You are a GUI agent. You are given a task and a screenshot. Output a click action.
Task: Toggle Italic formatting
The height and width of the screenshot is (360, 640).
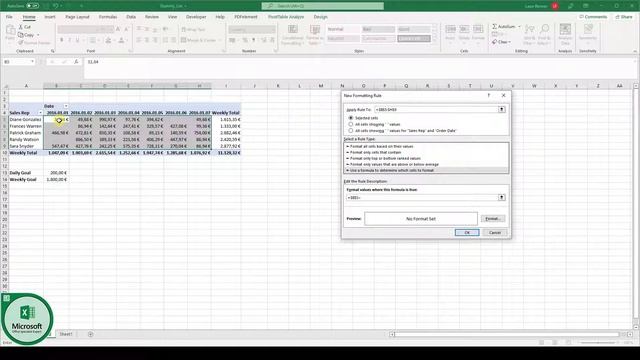pyautogui.click(x=69, y=40)
